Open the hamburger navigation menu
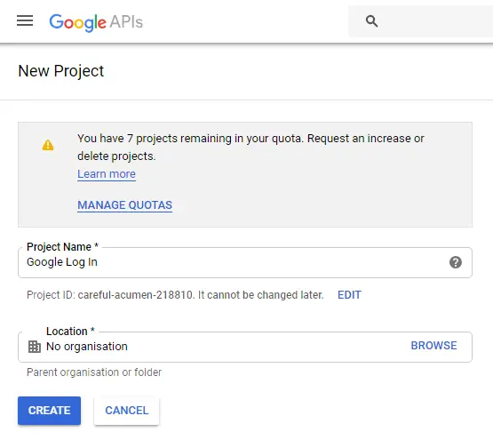 (25, 20)
